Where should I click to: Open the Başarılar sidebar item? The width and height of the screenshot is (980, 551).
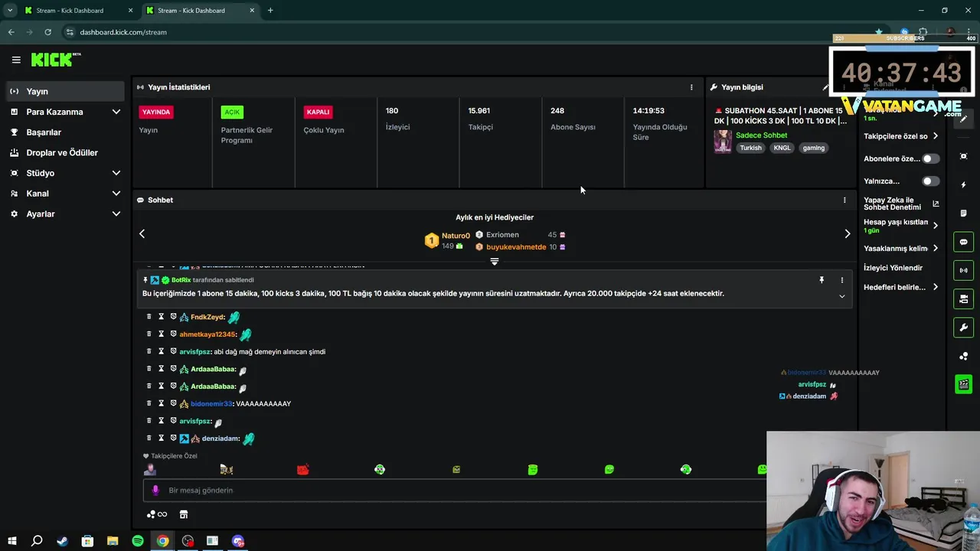point(64,132)
